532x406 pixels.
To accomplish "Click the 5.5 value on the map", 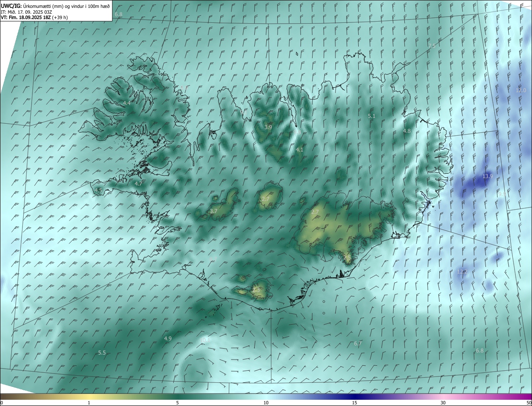I will tap(102, 353).
